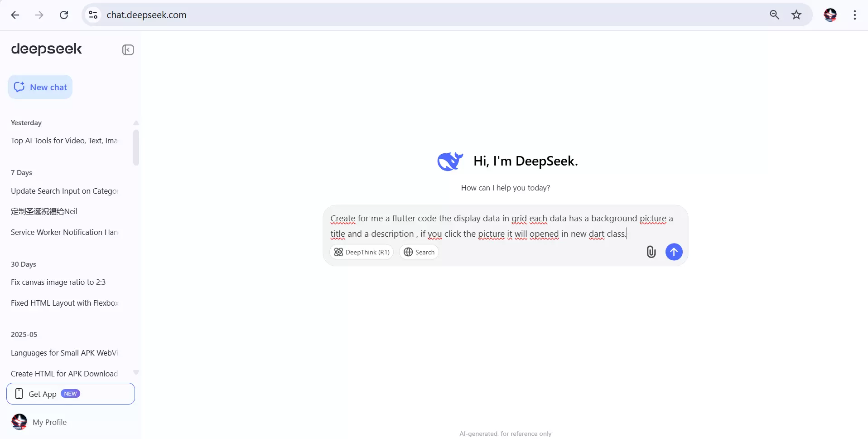Screen dimensions: 868x439
Task: Click the deepseek wordmark in sidebar
Action: pyautogui.click(x=46, y=49)
